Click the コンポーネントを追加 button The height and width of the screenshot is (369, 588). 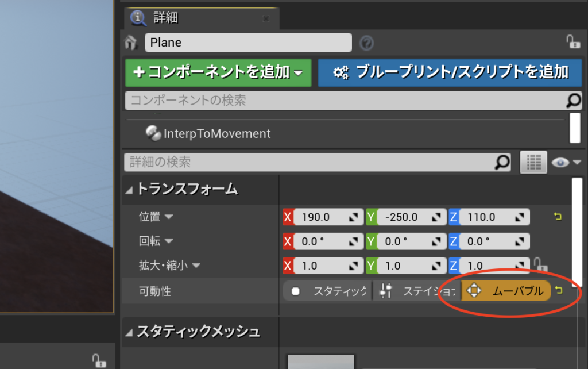pos(218,72)
